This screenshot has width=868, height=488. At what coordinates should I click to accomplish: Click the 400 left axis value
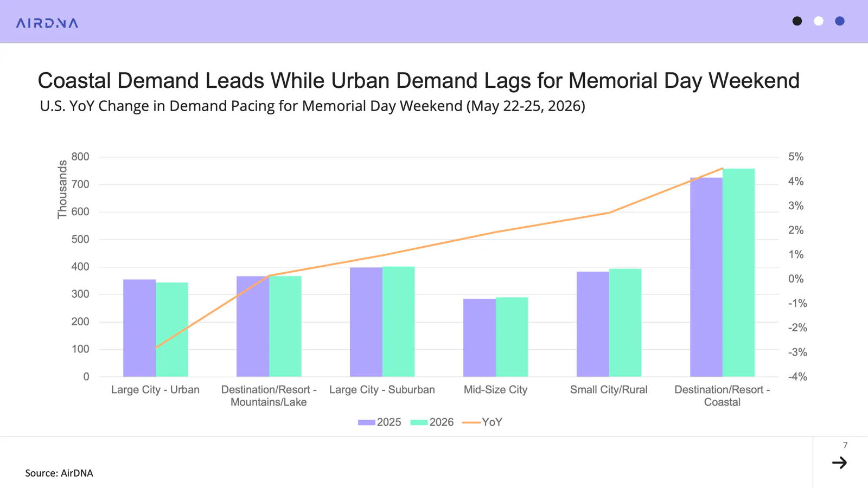[x=80, y=267]
